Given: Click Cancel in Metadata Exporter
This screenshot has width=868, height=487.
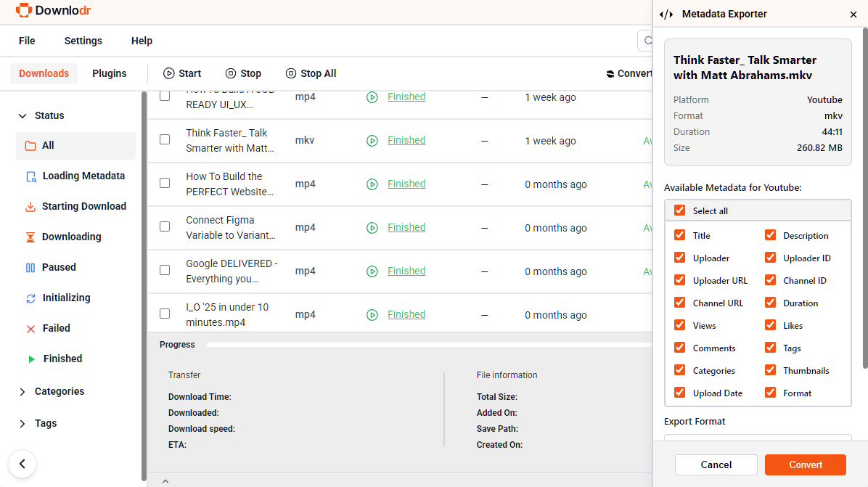Looking at the screenshot, I should click(x=716, y=465).
